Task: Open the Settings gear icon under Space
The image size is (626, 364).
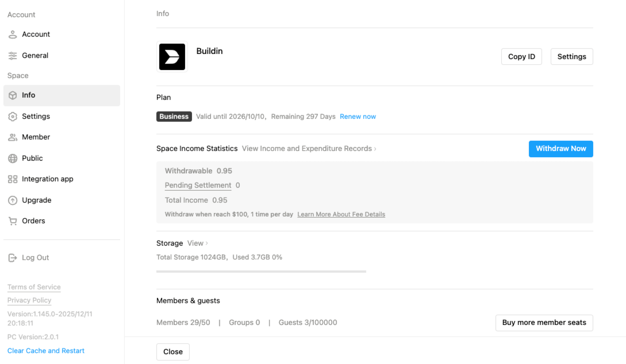Action: [13, 116]
